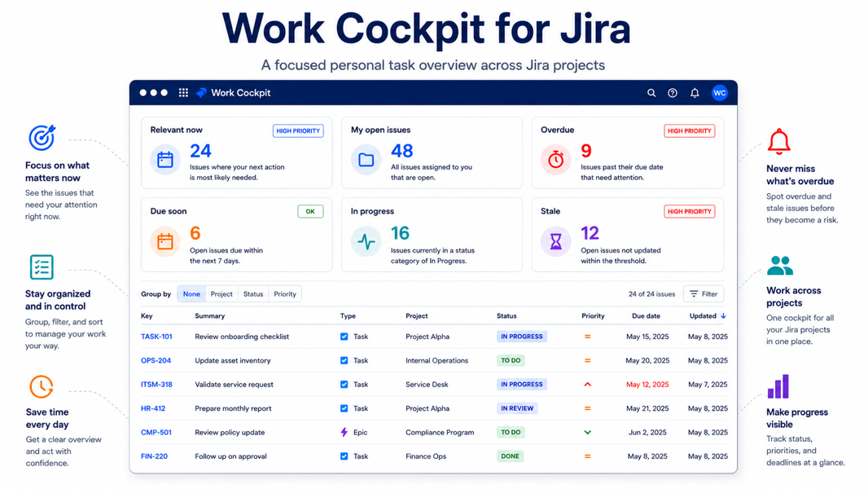
Task: Click the My open issues folder icon
Action: point(366,160)
